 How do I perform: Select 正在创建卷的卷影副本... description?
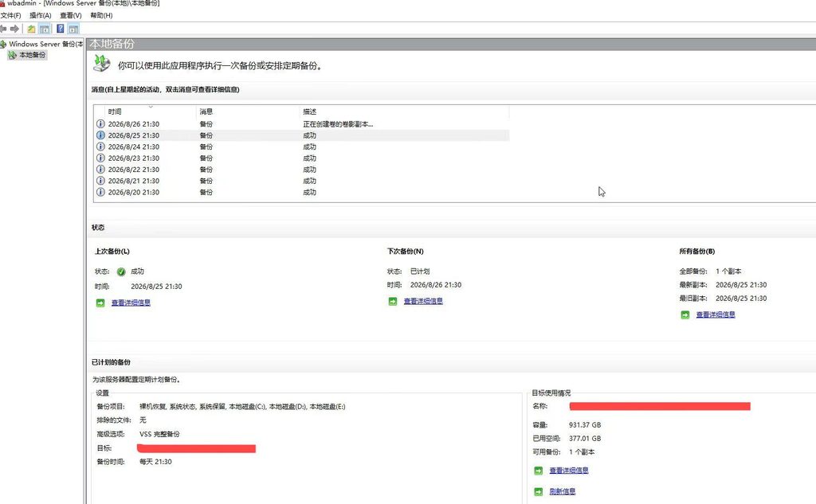[338, 123]
